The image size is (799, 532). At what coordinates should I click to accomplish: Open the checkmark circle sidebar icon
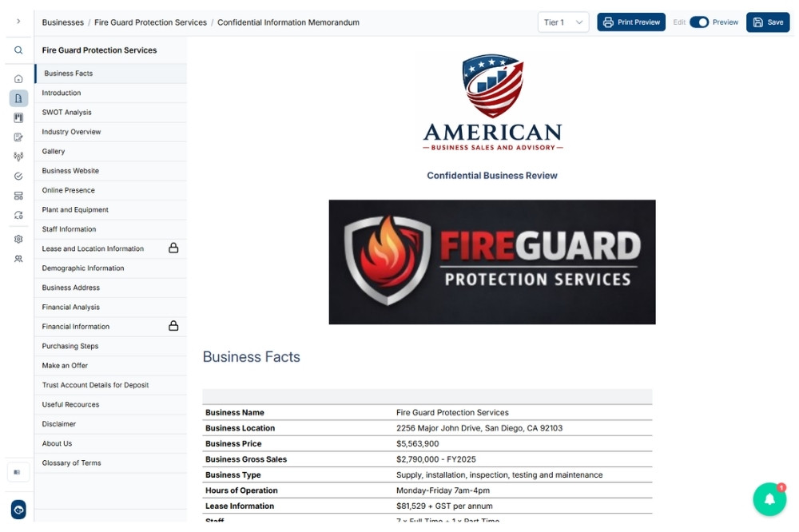[x=18, y=177]
